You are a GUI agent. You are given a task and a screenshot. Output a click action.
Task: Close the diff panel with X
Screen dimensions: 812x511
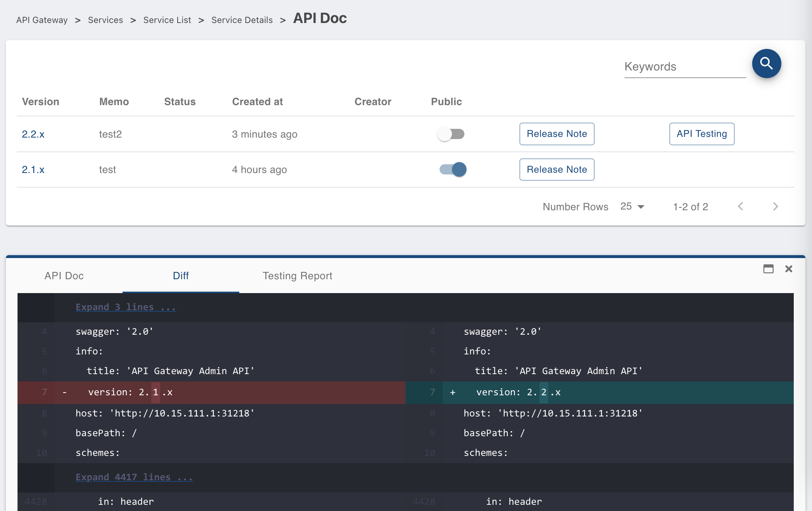(789, 269)
